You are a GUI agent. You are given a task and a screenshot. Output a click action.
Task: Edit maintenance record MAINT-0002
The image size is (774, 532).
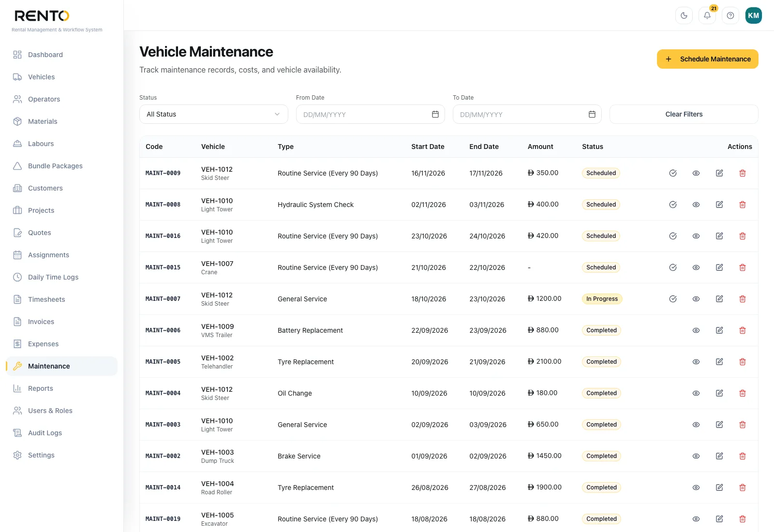(x=719, y=456)
